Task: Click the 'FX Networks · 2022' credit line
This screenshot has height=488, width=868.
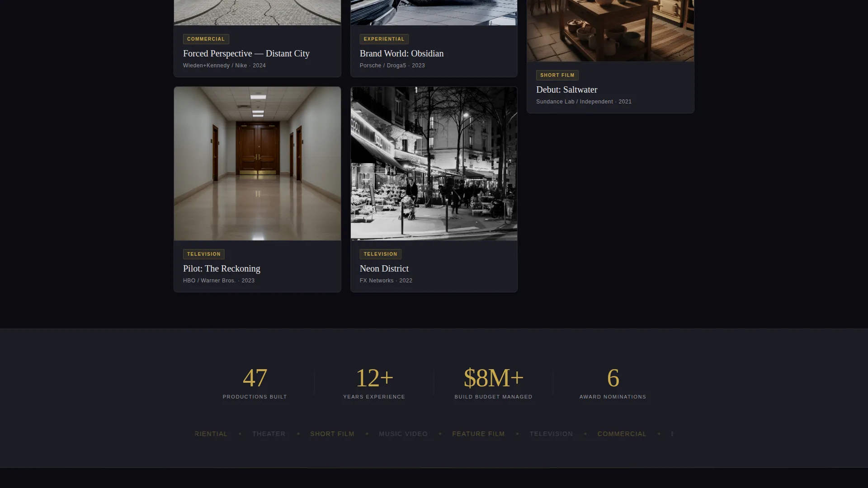Action: 386,281
